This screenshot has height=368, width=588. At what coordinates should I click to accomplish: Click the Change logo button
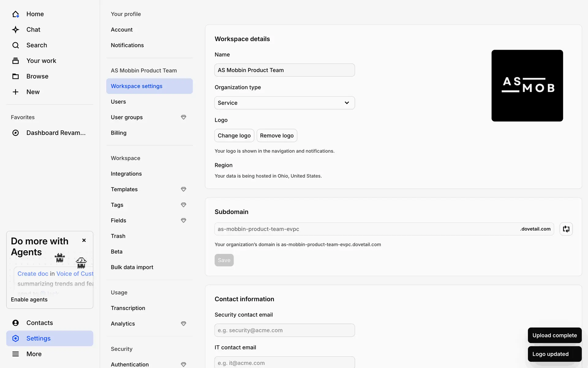coord(234,136)
